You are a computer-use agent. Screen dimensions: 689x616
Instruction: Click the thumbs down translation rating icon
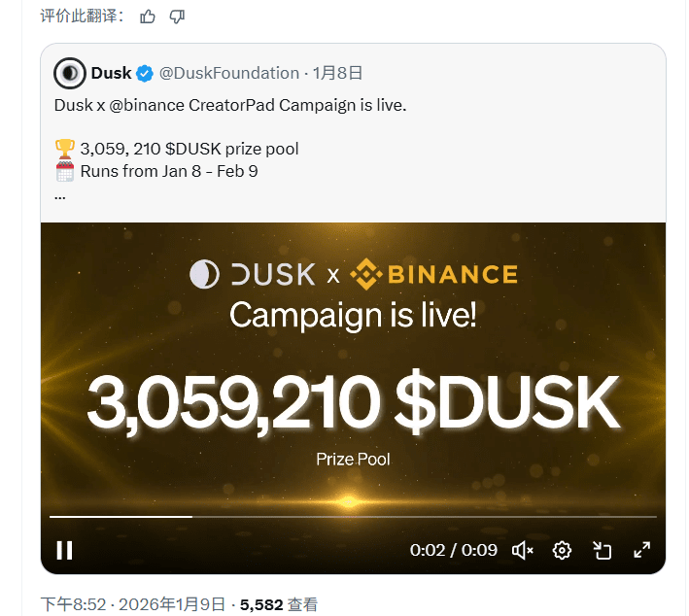pyautogui.click(x=176, y=16)
